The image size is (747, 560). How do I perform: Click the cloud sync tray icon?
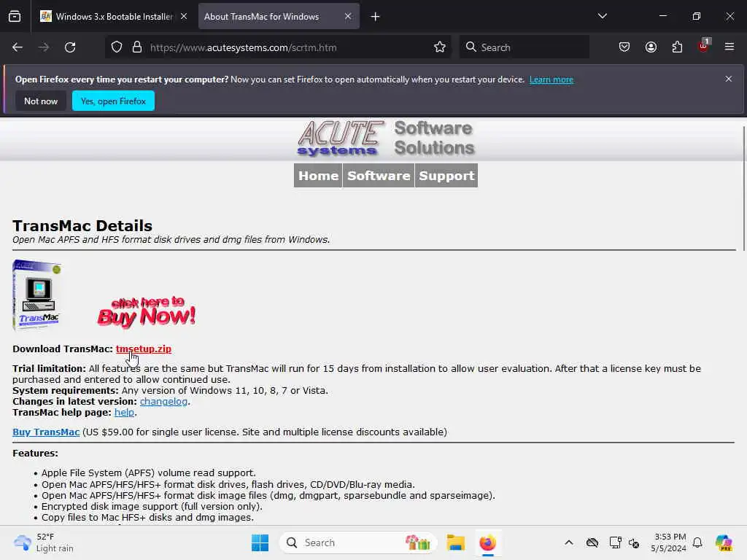coord(592,542)
